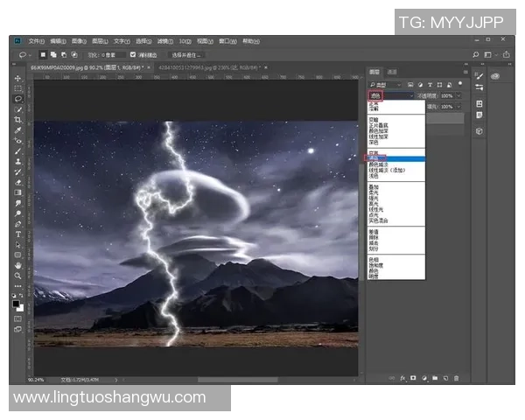The image size is (525, 420).
Task: Click the trash icon to delete layer
Action: (455, 378)
